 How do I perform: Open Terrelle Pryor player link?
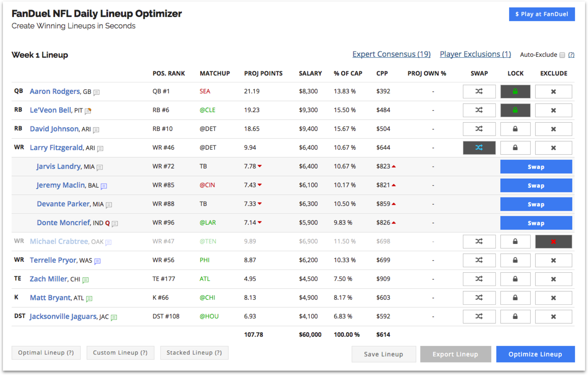click(53, 260)
